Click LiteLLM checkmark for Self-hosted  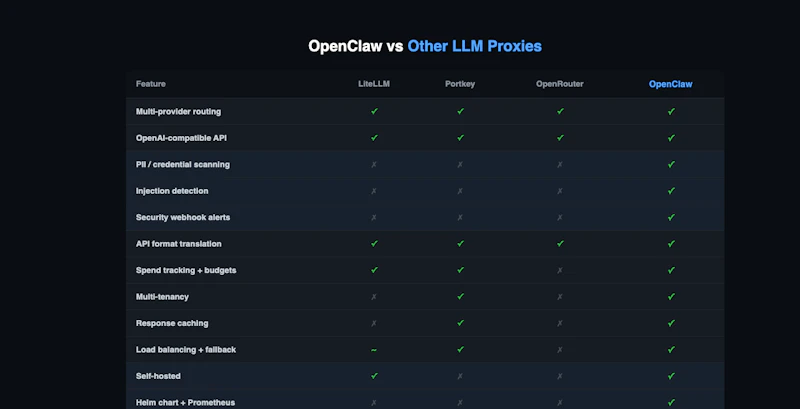tap(374, 376)
